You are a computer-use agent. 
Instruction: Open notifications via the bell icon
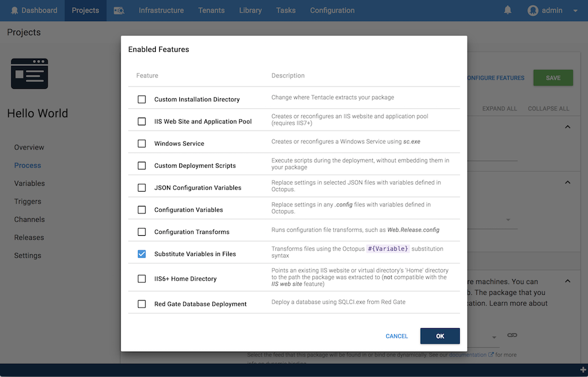[x=507, y=10]
